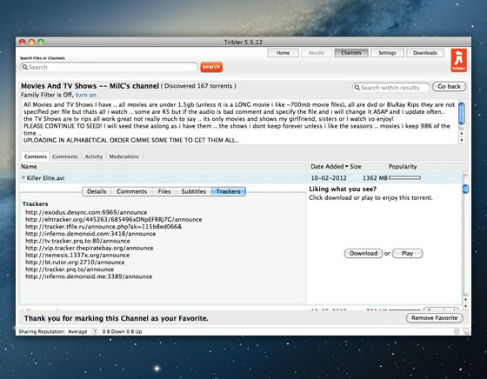This screenshot has height=379, width=487.
Task: Click the Sharing Reputation status text
Action: coord(53,331)
